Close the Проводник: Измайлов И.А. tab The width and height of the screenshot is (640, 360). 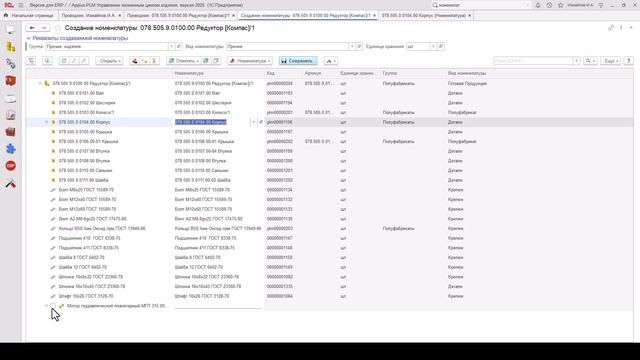coord(120,16)
